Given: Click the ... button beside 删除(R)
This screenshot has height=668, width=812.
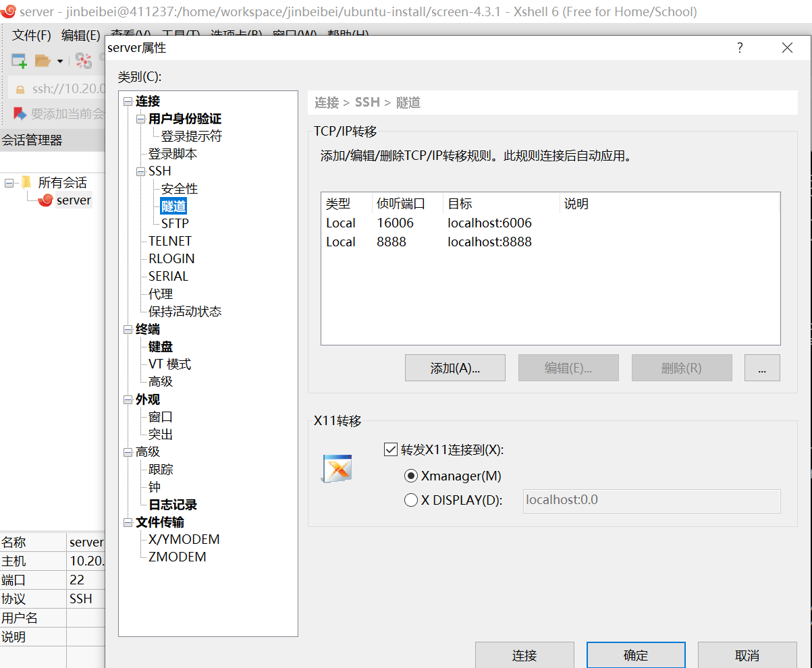Looking at the screenshot, I should tap(762, 368).
